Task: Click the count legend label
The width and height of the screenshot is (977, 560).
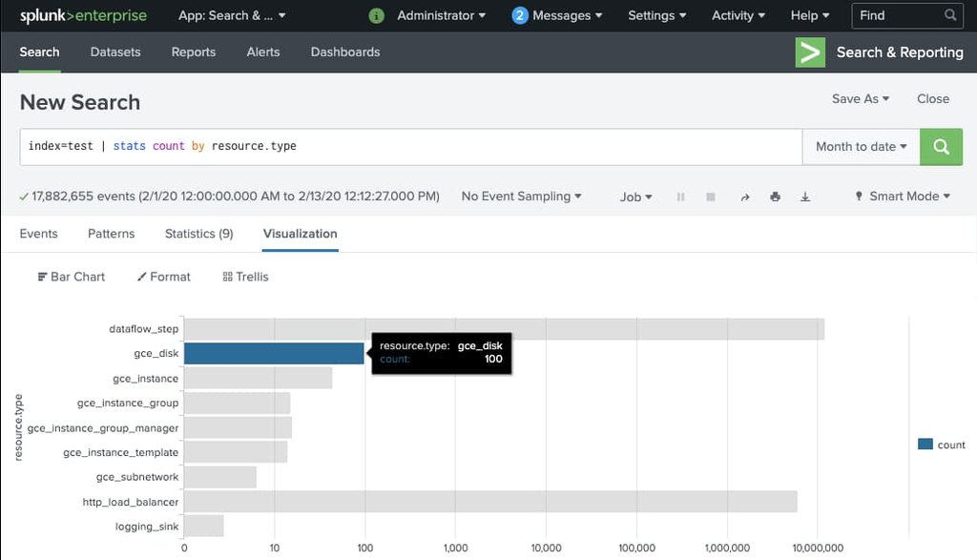Action: click(x=951, y=445)
